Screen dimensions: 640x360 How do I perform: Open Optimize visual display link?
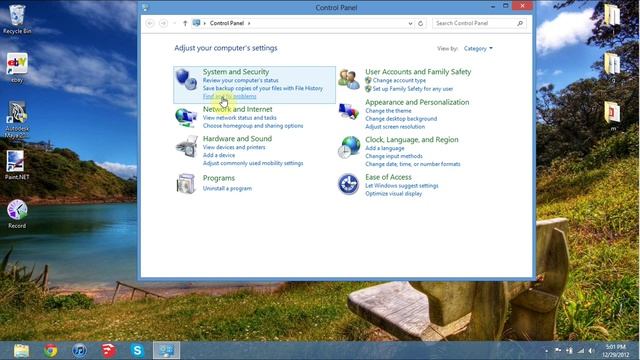click(393, 193)
